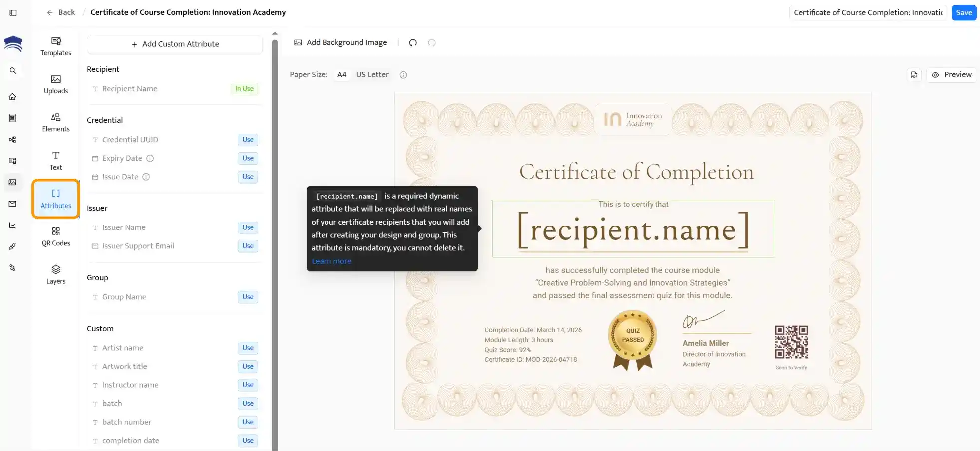Use the completion date attribute
980x451 pixels.
[248, 440]
